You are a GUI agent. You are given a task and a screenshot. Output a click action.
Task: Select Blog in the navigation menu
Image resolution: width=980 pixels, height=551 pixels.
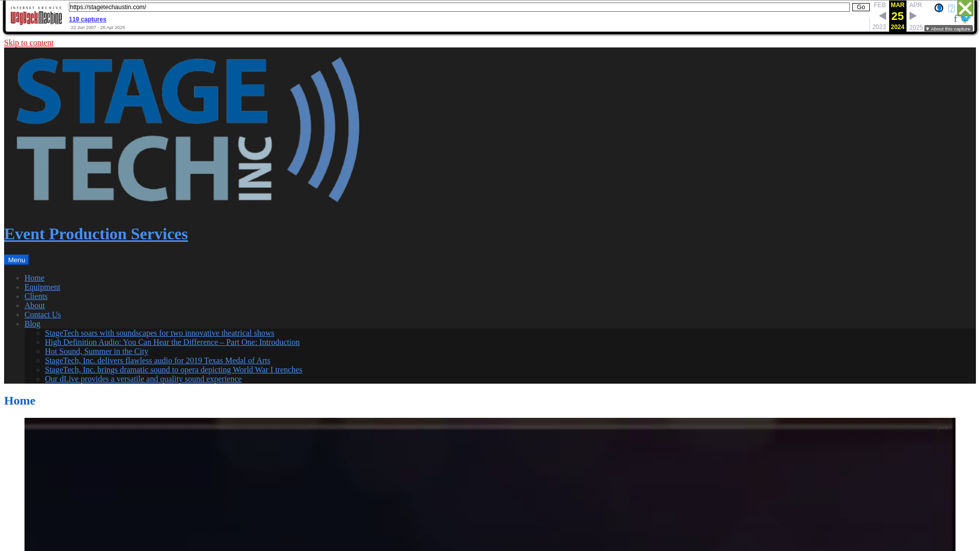pyautogui.click(x=32, y=324)
